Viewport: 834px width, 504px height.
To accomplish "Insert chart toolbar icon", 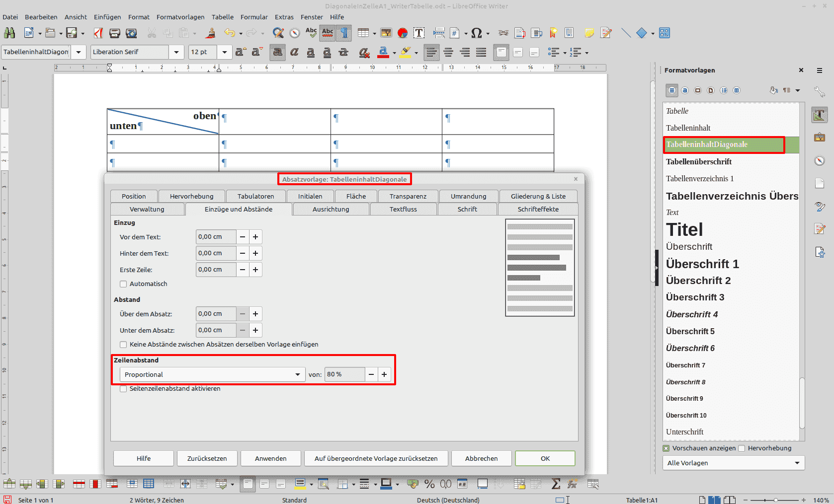I will click(403, 33).
